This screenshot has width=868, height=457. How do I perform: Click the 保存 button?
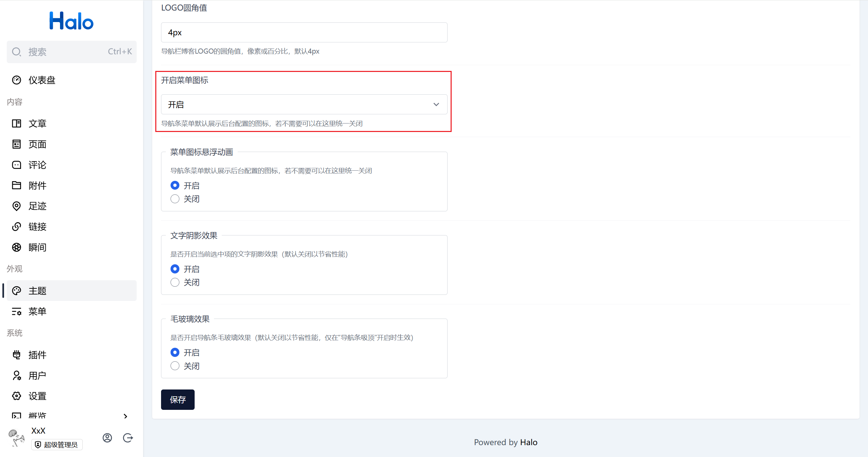[x=178, y=400]
